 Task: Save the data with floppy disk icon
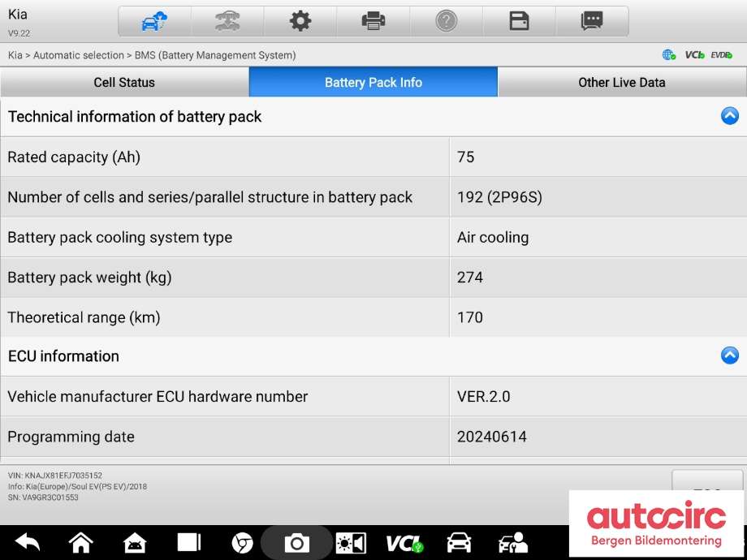click(520, 21)
